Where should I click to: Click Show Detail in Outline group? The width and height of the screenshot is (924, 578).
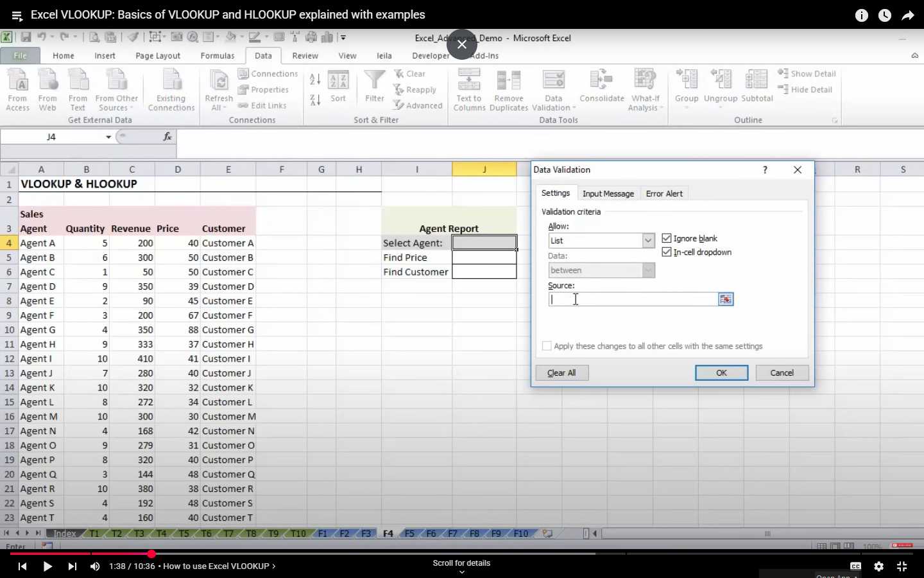tap(807, 74)
